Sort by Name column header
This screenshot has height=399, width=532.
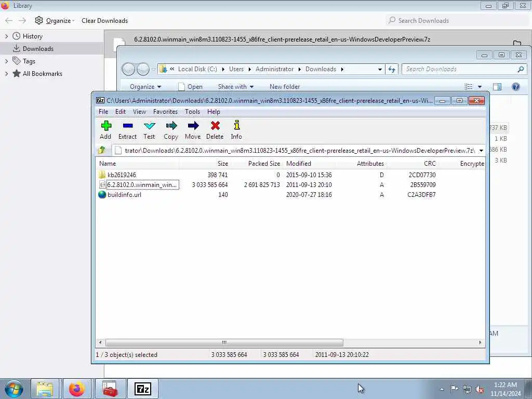pos(138,164)
